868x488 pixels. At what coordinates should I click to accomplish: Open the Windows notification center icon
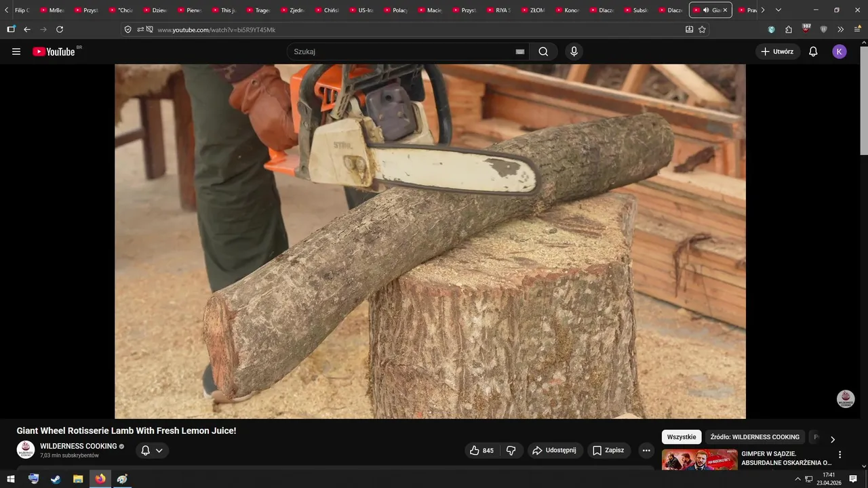pos(853,479)
